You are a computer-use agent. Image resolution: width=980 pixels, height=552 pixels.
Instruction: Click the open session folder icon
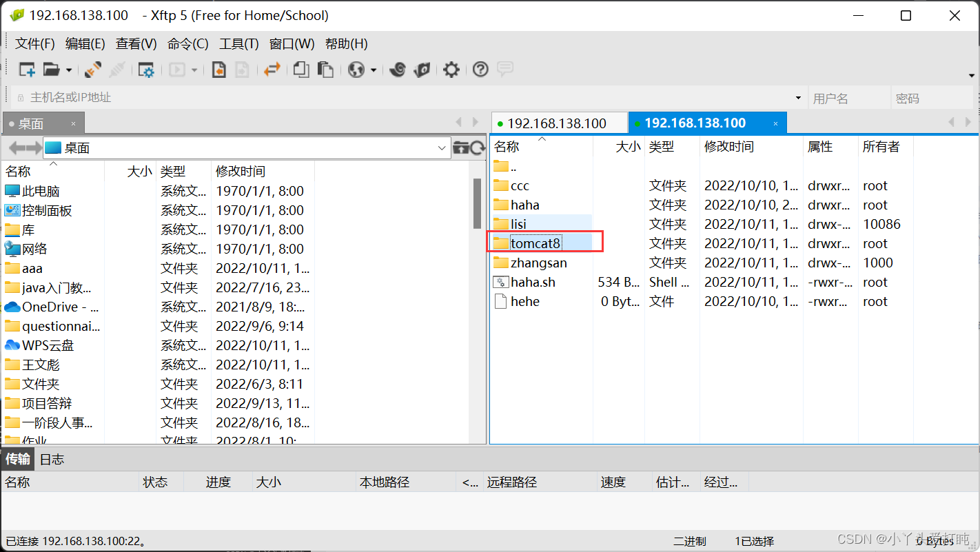coord(51,70)
